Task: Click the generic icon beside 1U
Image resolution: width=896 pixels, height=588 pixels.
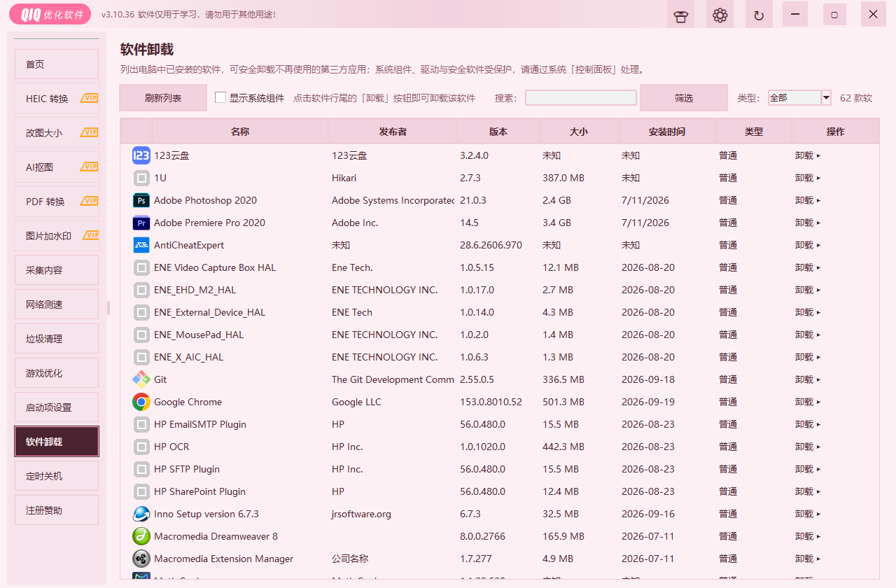Action: click(141, 178)
